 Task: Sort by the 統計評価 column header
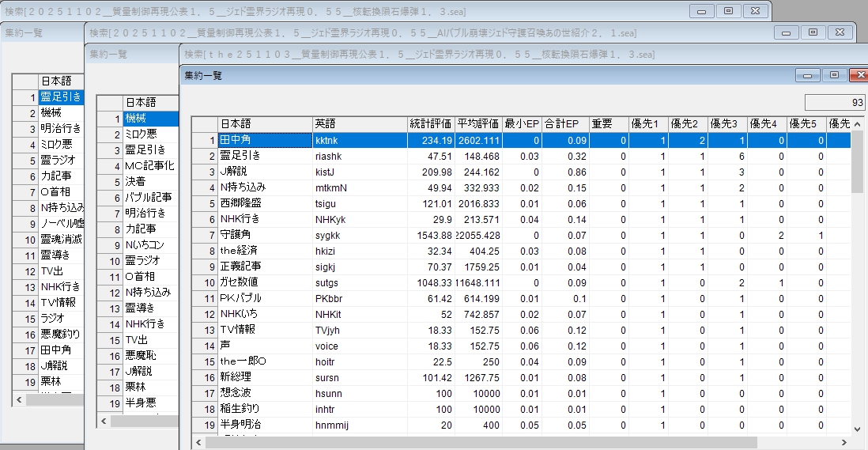tap(431, 124)
